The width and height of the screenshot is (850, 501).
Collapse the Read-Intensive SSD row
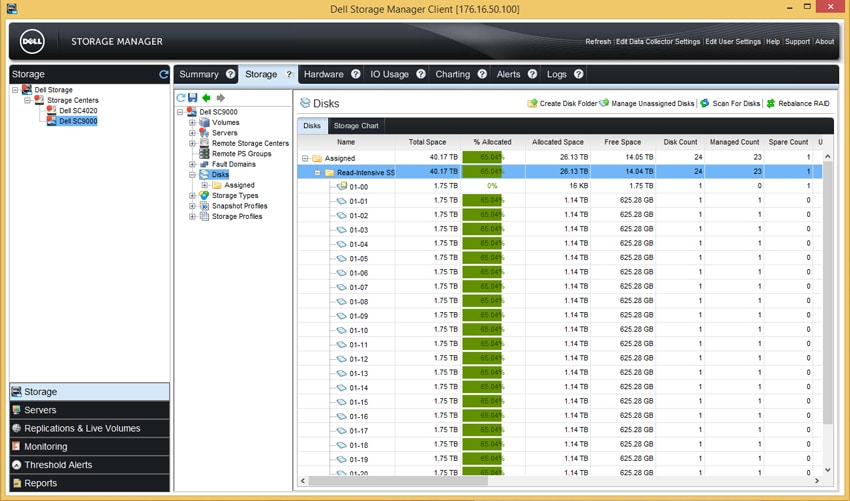coord(318,173)
